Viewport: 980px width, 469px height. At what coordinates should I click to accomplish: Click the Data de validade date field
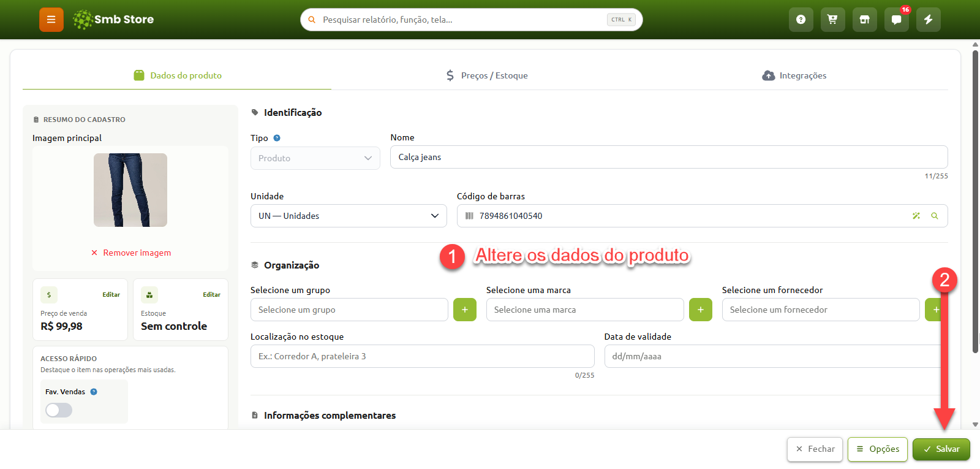click(776, 356)
